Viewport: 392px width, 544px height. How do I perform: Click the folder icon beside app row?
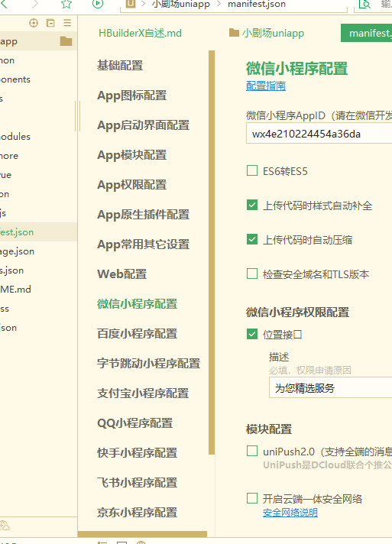coord(66,41)
